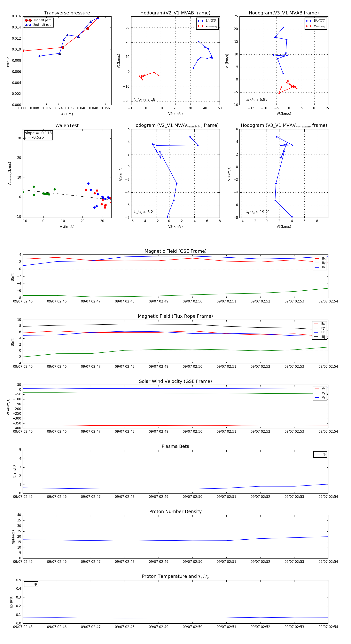The height and width of the screenshot is (644, 351).
Task: Click the 'Bx' legend entry in the GSE magnetic field plot
Action: [320, 259]
